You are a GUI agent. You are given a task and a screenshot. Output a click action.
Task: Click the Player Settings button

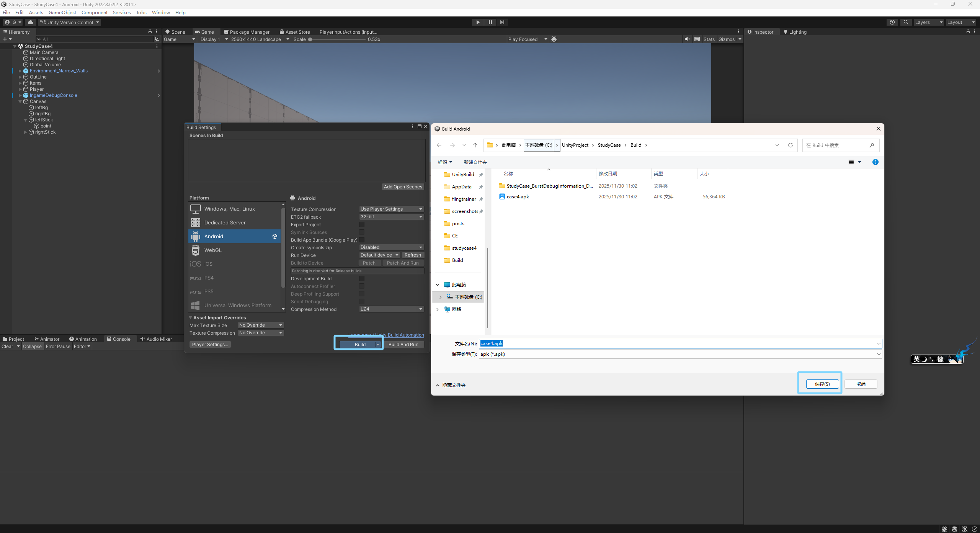210,344
